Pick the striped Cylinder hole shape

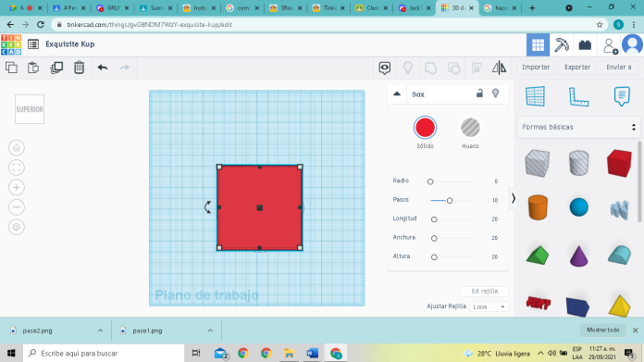click(578, 163)
